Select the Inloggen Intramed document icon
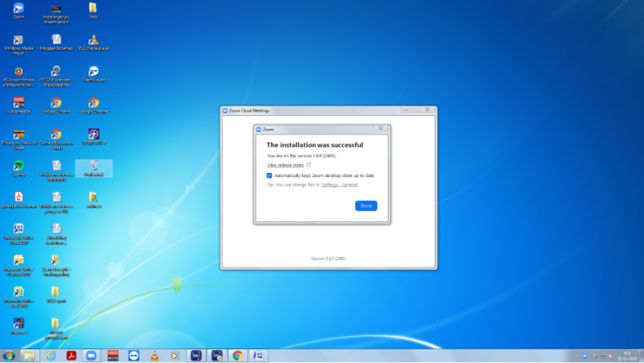The height and width of the screenshot is (363, 644). click(56, 43)
